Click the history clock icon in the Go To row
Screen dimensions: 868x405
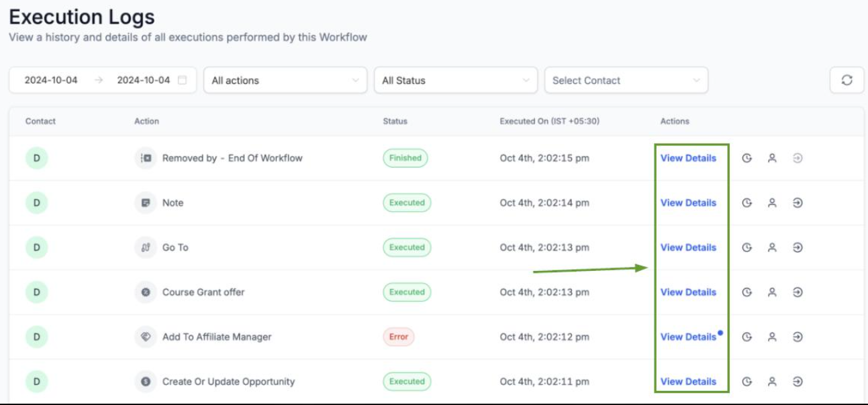(x=746, y=247)
